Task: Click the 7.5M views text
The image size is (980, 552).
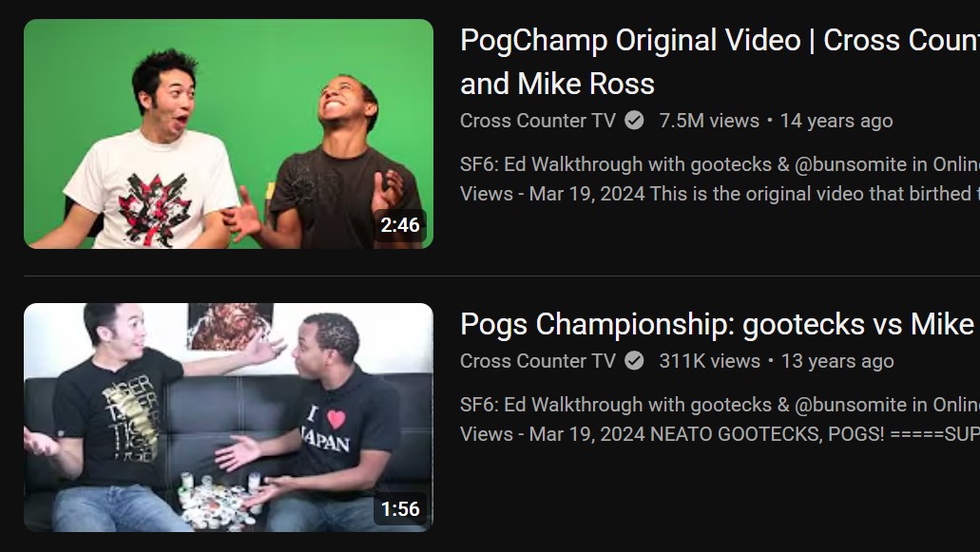Action: 709,121
